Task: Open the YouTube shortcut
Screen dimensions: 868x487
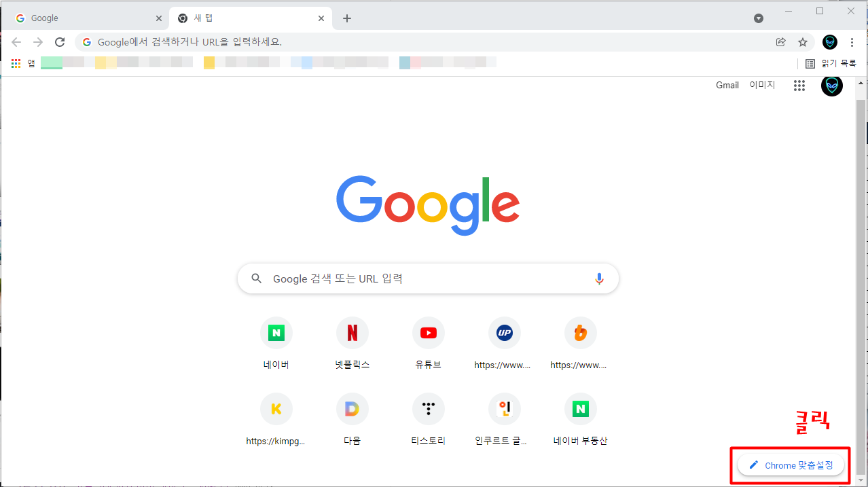Action: click(x=429, y=344)
